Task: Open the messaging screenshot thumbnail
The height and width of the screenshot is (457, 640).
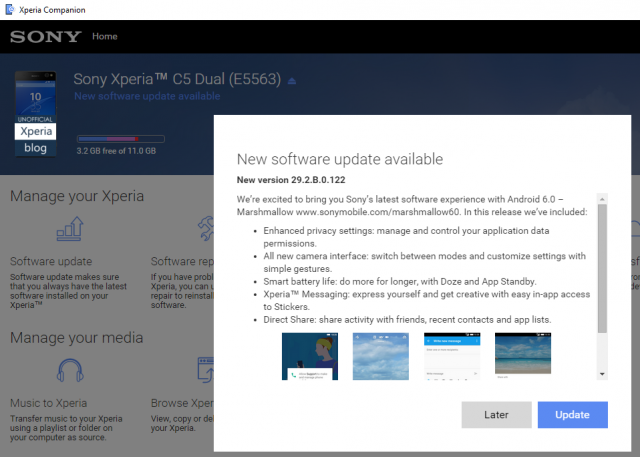Action: pos(452,356)
